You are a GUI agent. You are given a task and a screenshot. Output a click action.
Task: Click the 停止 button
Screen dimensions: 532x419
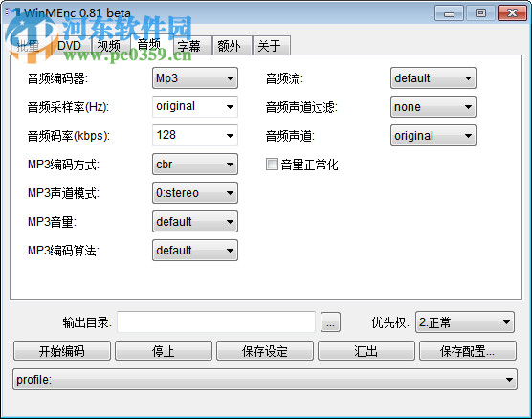164,351
